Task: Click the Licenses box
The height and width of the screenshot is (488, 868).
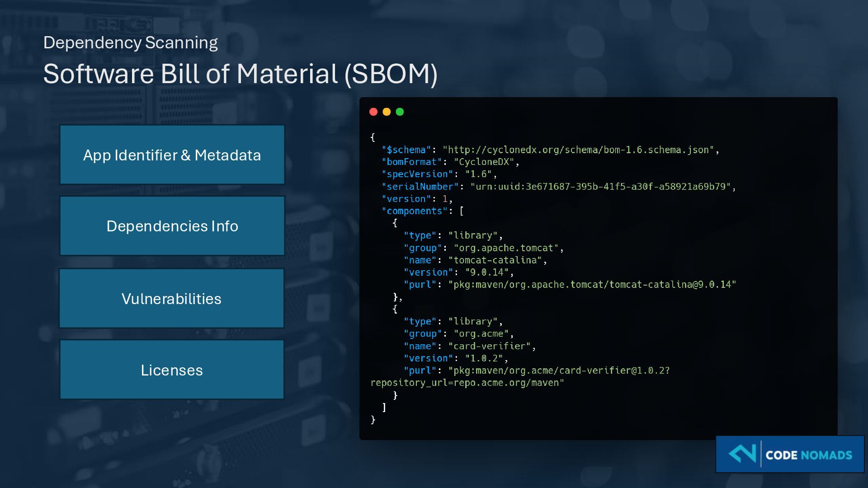Action: pos(171,370)
